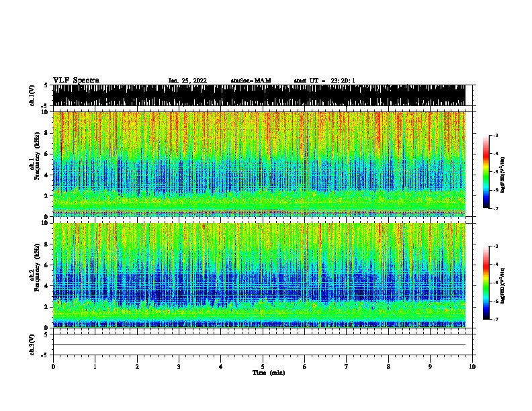The height and width of the screenshot is (411, 532).
Task: Click the "4" kHz tick on ch.1 frequency axis
Action: click(47, 175)
